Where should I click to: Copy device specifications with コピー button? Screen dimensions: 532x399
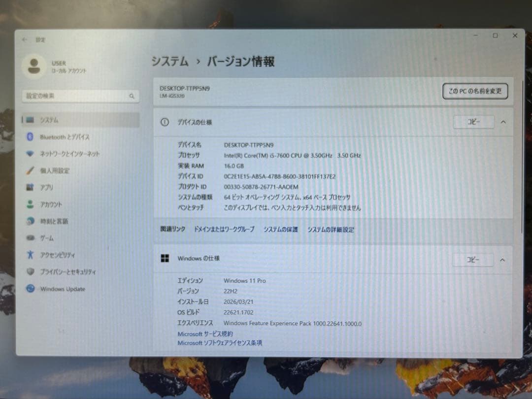pos(474,122)
